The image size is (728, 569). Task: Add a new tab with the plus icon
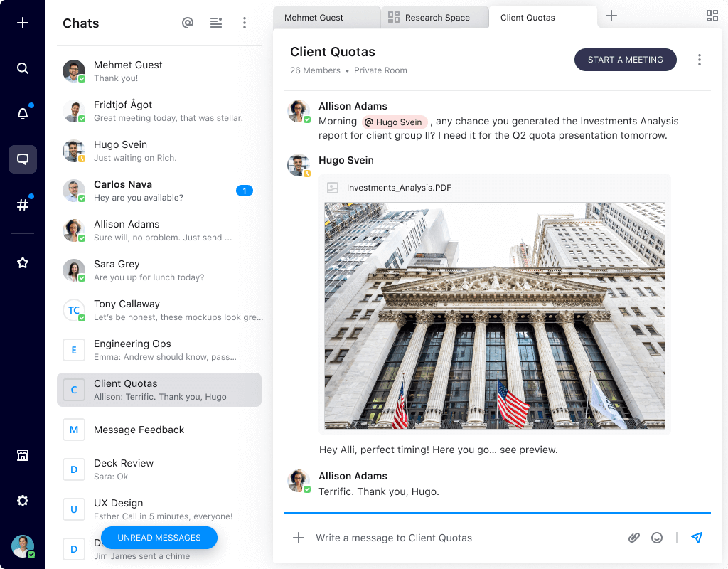pyautogui.click(x=611, y=16)
